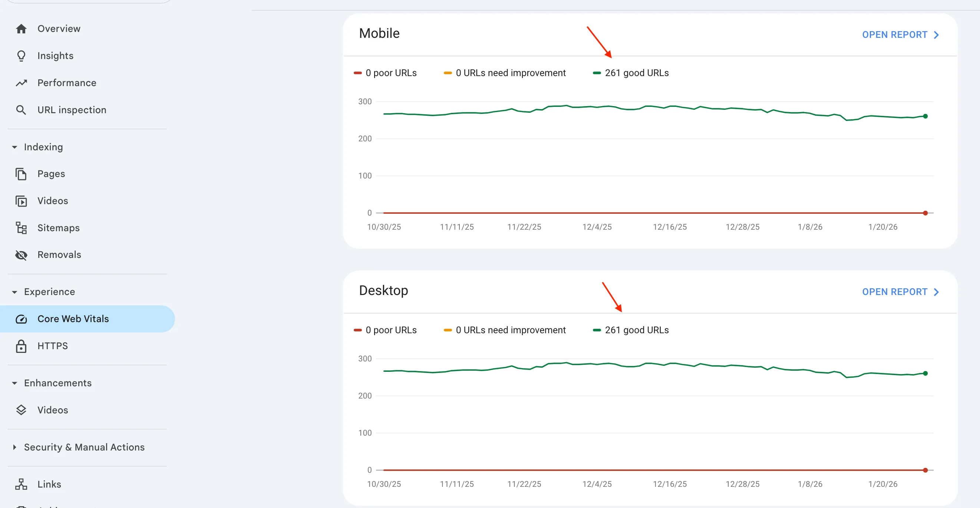Toggle '0 URLs need improvement' on Desktop chart

[x=505, y=330]
